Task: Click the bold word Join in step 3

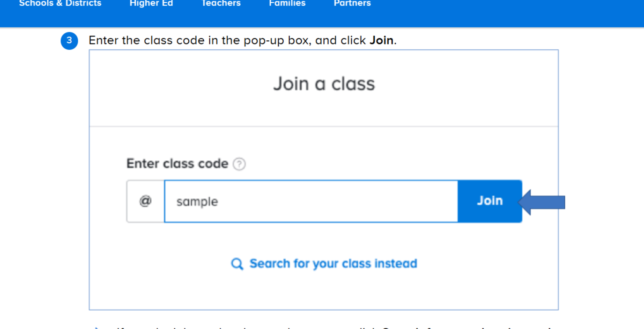Action: 382,40
